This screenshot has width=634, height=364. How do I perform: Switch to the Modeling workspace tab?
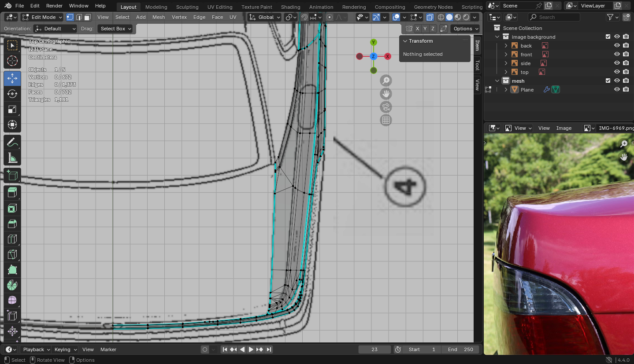coord(156,7)
